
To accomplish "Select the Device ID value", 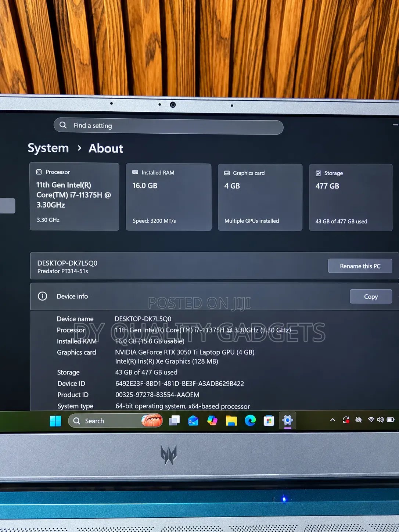I will click(x=180, y=384).
